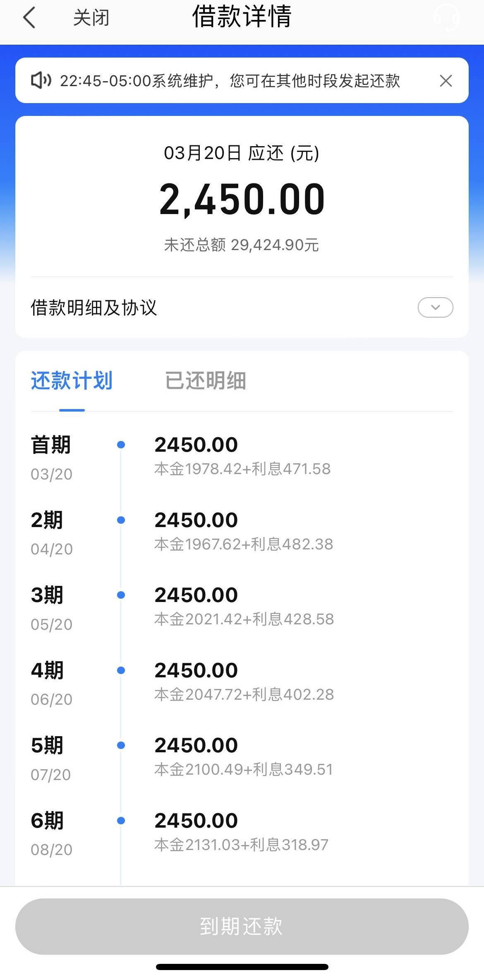The image size is (484, 980).
Task: Open the 首期 本金1978.42 installment entry
Action: coord(242,455)
